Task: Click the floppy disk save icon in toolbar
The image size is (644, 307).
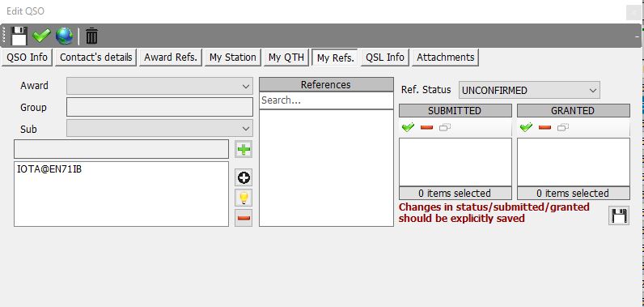Action: click(x=19, y=36)
